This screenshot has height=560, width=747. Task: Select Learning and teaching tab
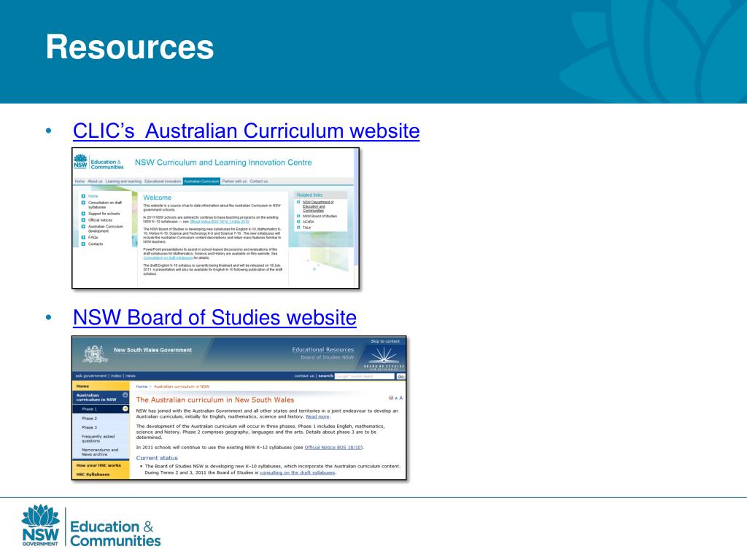click(123, 182)
